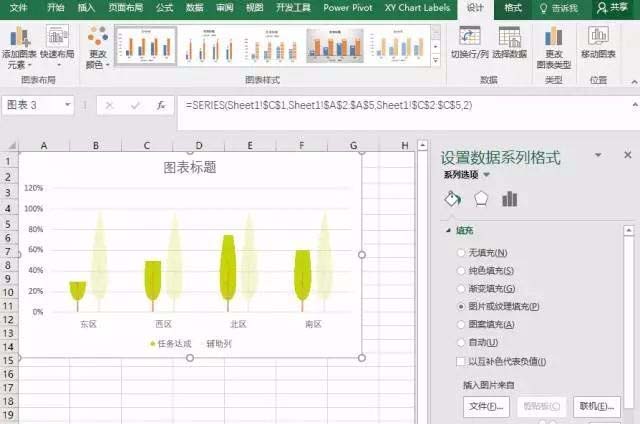Open the Power Pivot tab

click(348, 8)
